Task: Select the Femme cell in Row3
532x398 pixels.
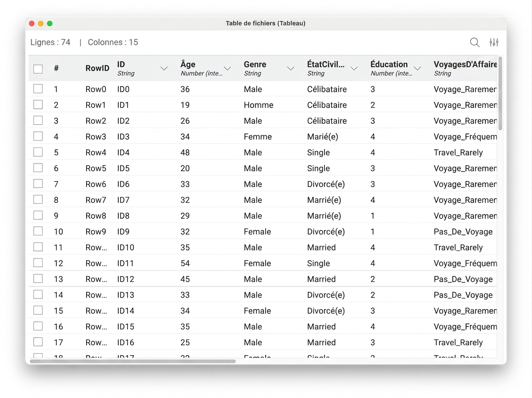Action: pyautogui.click(x=258, y=137)
